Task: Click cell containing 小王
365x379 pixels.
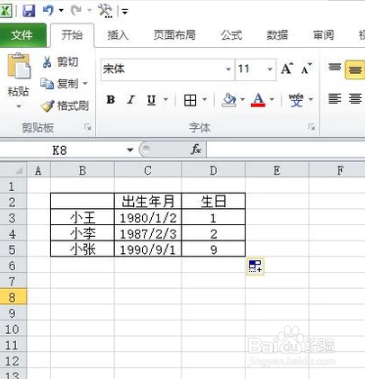Action: coord(82,218)
